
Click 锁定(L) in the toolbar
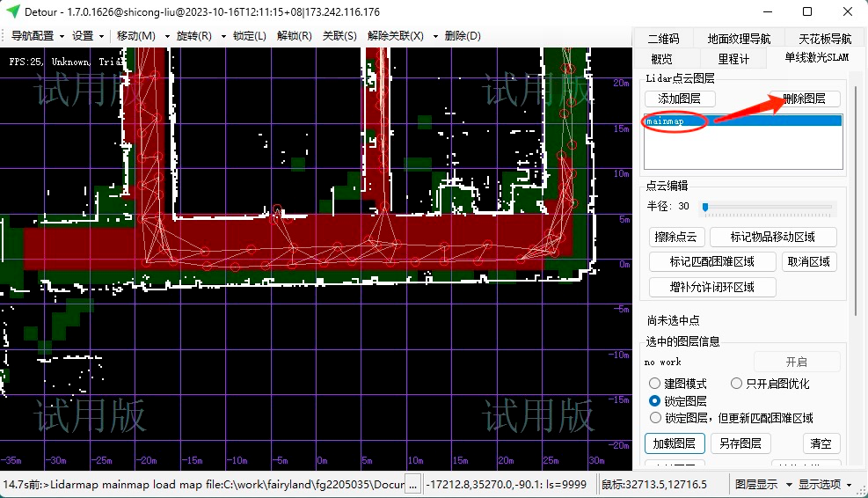pyautogui.click(x=249, y=36)
